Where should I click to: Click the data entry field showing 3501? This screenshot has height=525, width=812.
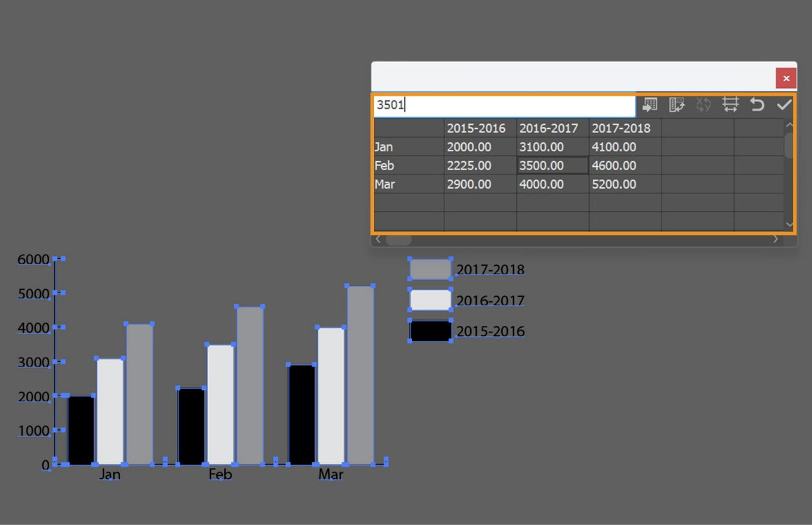pos(504,105)
